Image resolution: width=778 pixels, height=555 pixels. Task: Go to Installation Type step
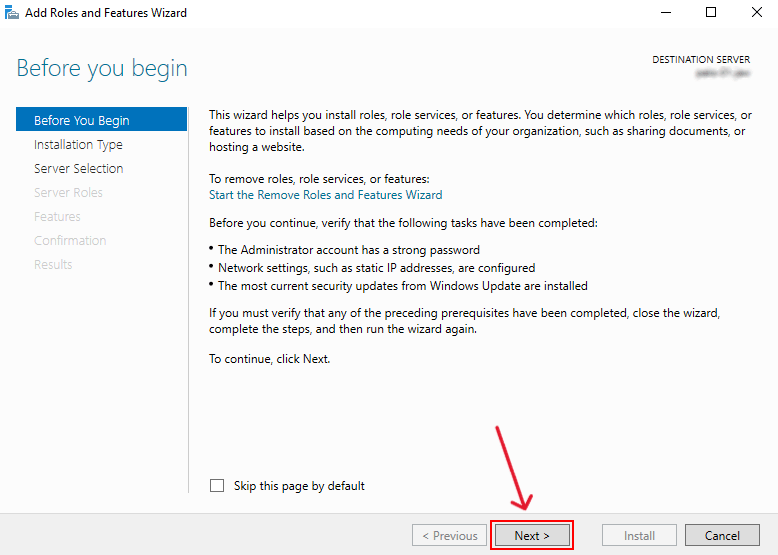(x=78, y=144)
